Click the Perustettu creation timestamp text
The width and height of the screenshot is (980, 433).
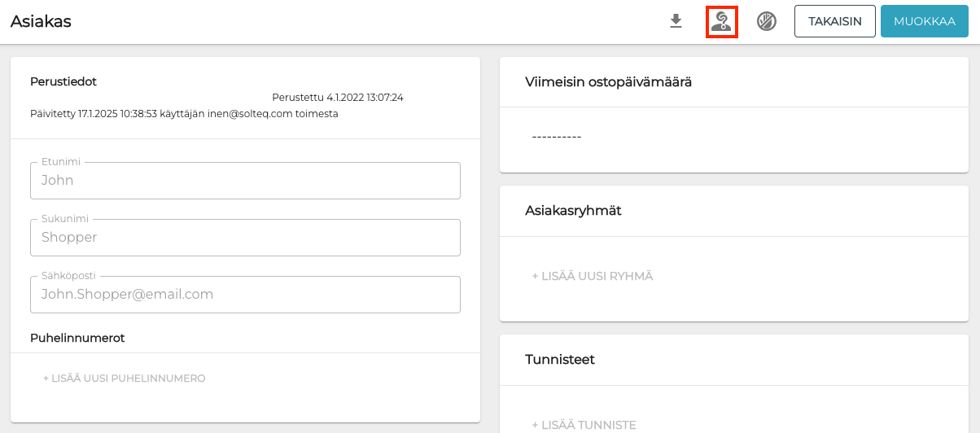click(x=337, y=98)
